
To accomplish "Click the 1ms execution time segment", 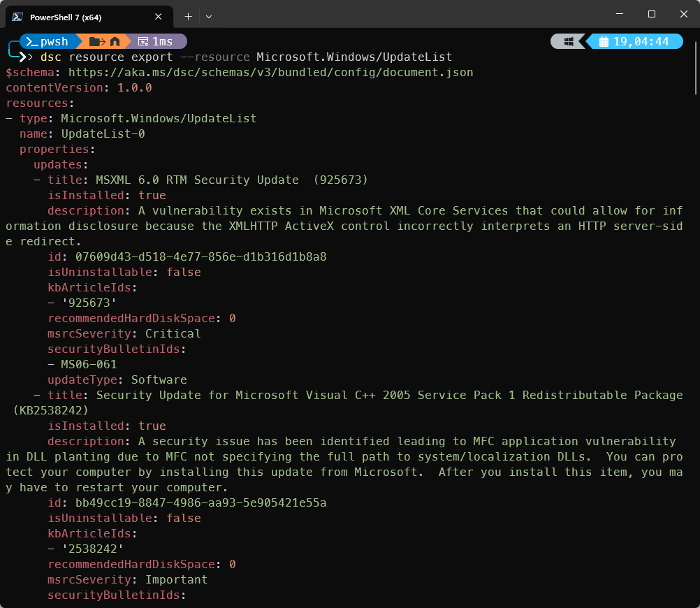I will point(155,41).
